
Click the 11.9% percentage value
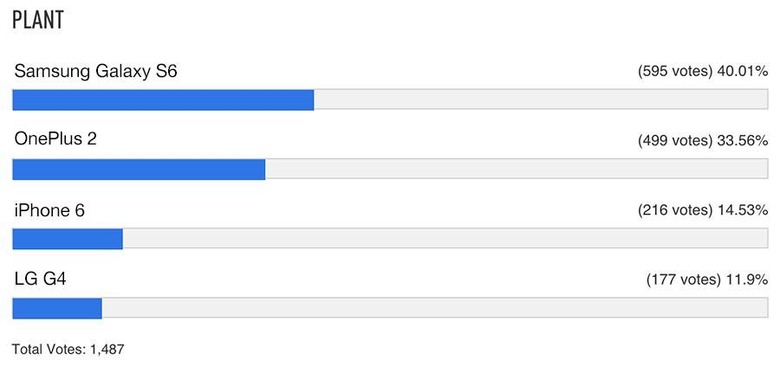tap(746, 280)
